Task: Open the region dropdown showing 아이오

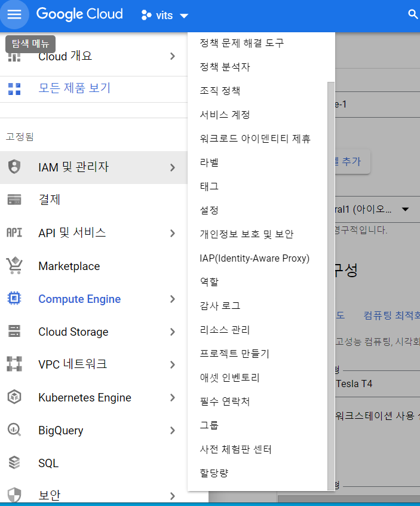Action: pos(378,210)
